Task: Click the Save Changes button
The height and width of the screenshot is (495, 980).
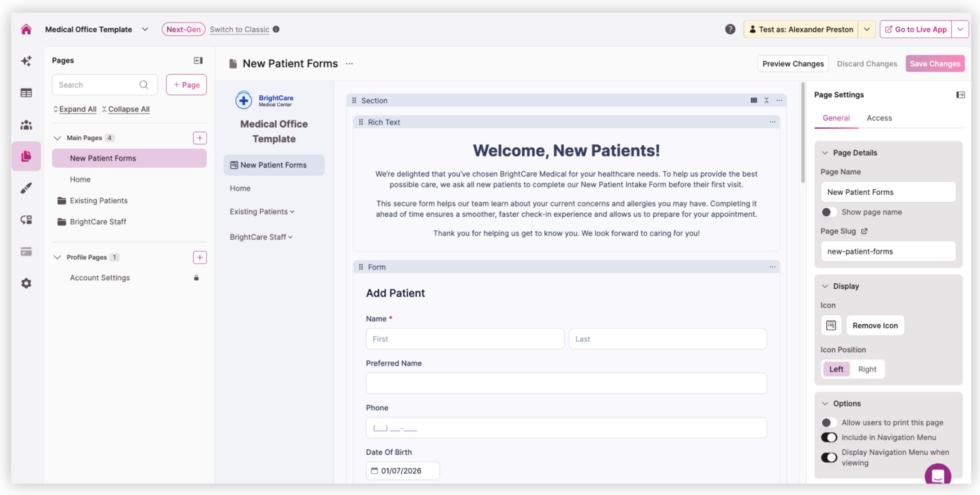Action: [x=934, y=64]
